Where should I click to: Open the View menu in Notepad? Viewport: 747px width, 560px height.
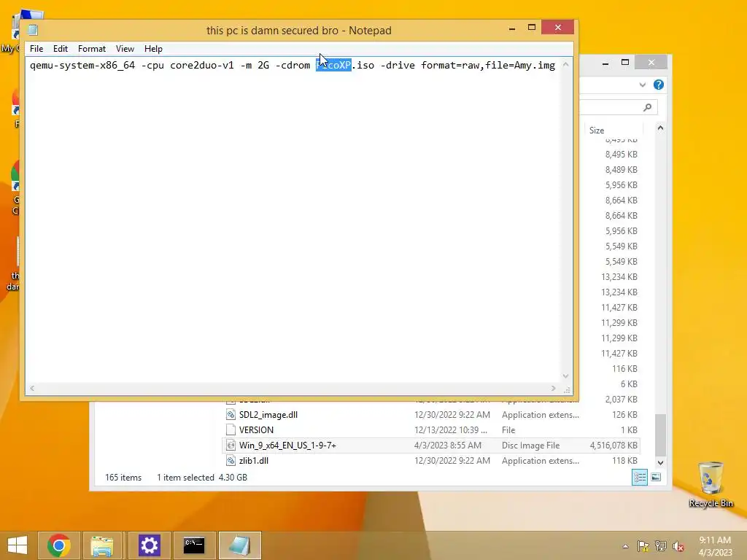point(125,49)
